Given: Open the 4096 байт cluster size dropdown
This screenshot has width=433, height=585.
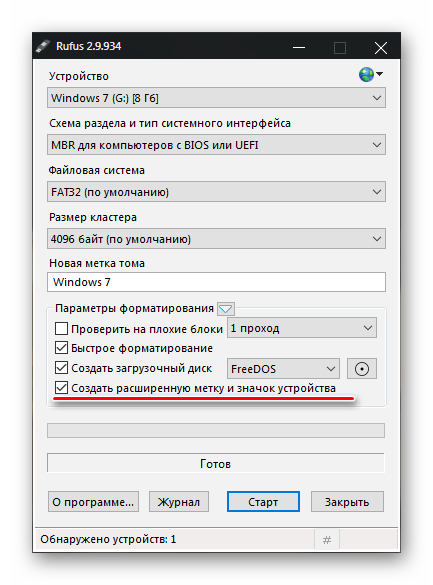Looking at the screenshot, I should (x=216, y=239).
